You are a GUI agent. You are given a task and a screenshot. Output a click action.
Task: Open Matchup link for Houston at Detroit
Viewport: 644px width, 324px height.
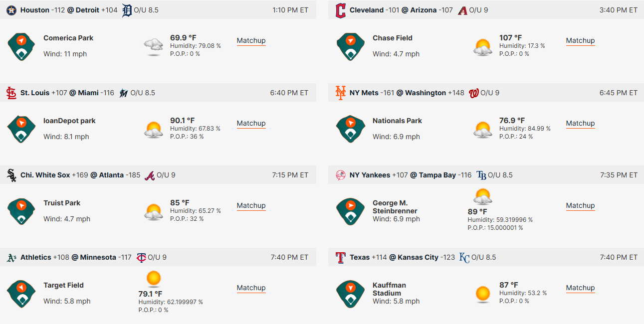251,41
